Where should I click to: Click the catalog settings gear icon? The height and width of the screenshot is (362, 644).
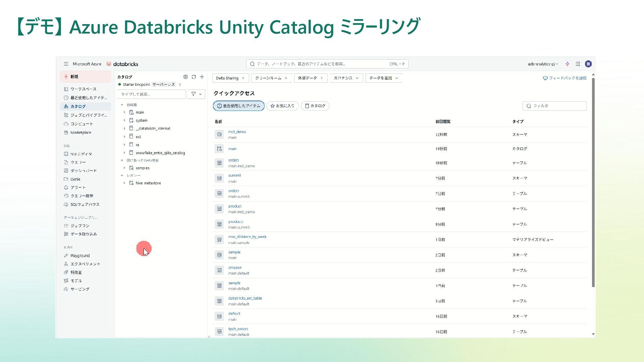185,77
